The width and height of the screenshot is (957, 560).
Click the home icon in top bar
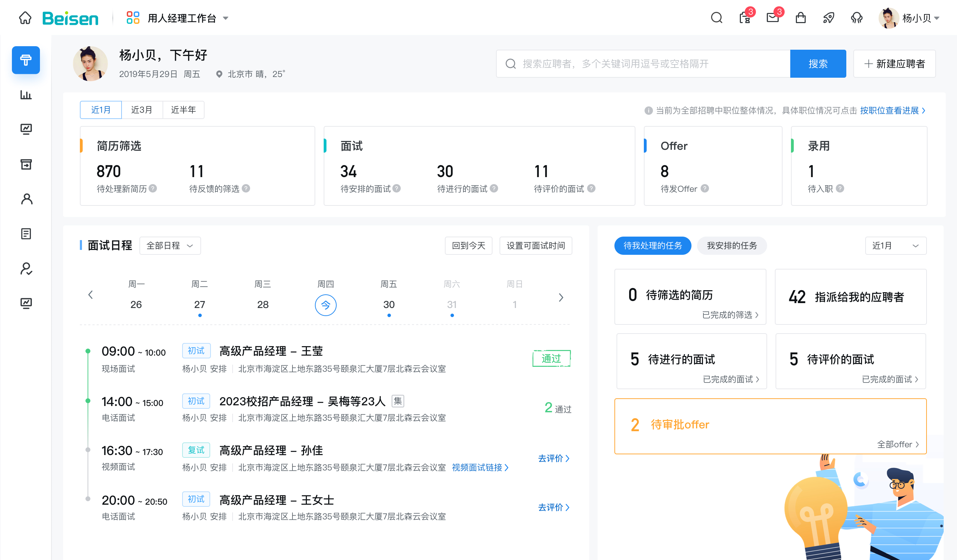pos(25,18)
